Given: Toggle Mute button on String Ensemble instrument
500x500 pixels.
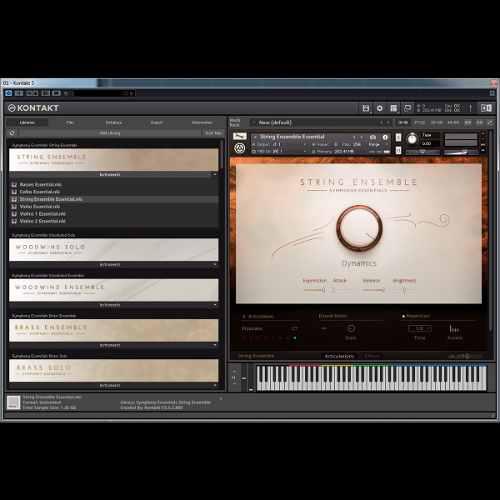Looking at the screenshot, I should coord(398,150).
